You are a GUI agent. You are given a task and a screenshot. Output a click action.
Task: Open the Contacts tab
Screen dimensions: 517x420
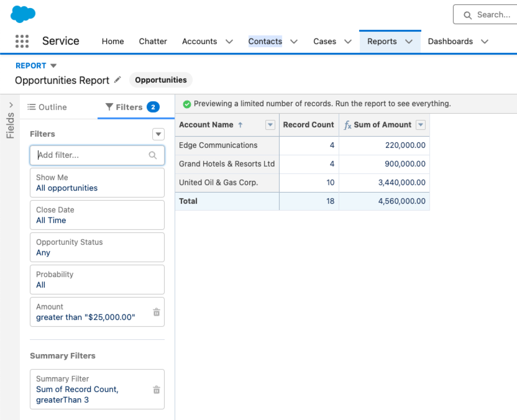click(x=265, y=41)
